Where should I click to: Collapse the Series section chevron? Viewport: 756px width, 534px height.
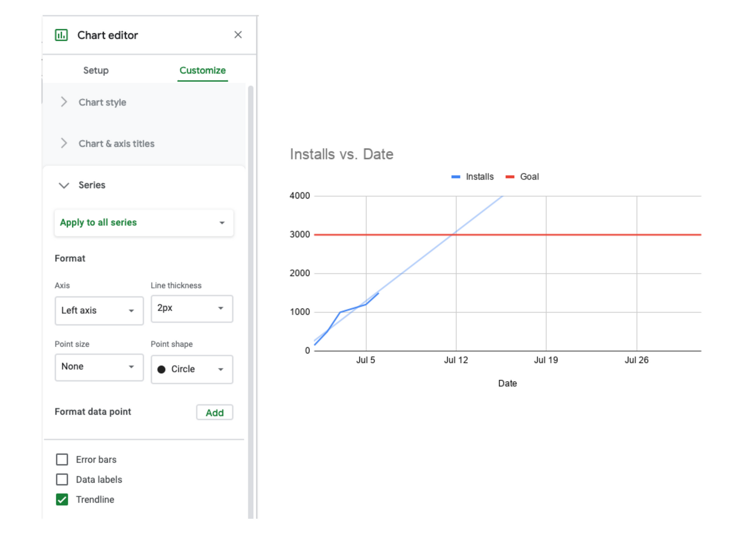(64, 185)
